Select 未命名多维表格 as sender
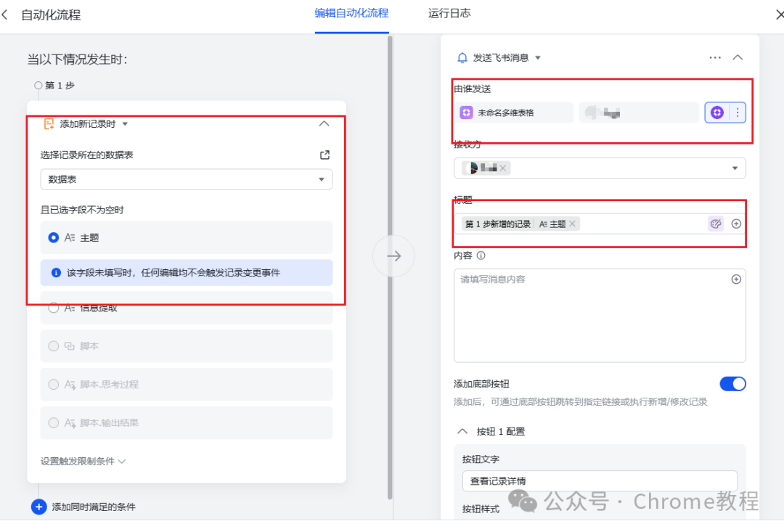 click(514, 112)
